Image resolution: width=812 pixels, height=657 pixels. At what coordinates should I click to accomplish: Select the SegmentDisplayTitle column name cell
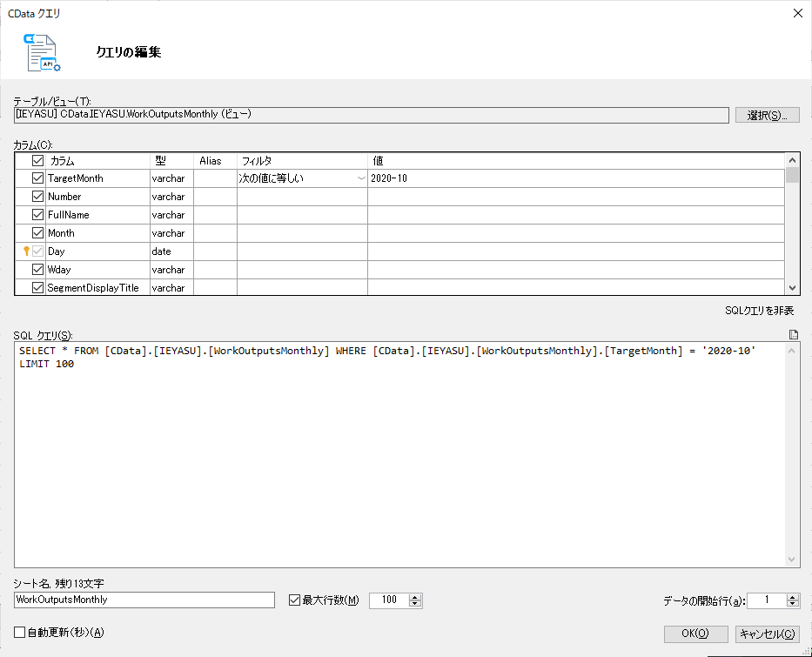[97, 288]
